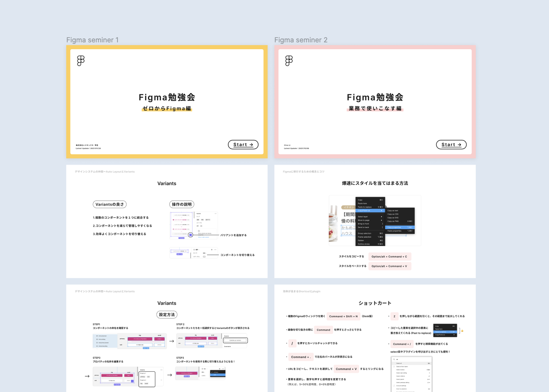Click the Option/alt + Command + V shortcut chip
549x392 pixels.
[x=390, y=266]
